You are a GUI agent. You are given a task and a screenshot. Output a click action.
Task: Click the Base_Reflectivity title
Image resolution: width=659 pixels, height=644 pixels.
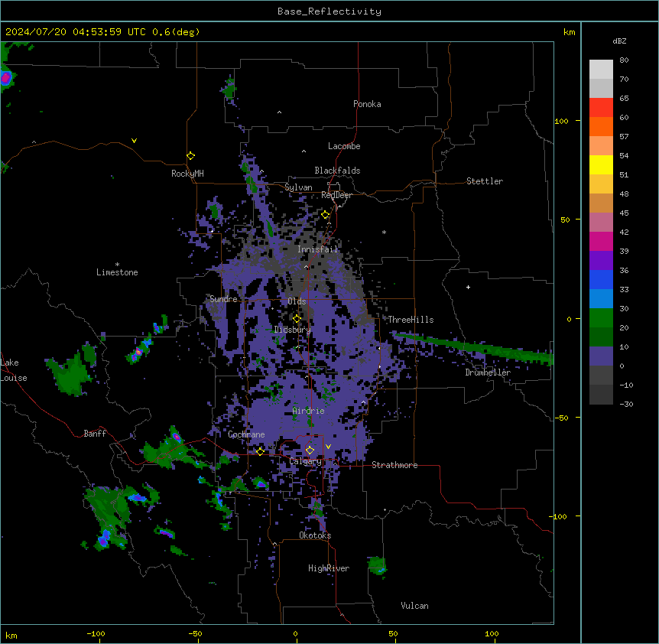click(329, 11)
